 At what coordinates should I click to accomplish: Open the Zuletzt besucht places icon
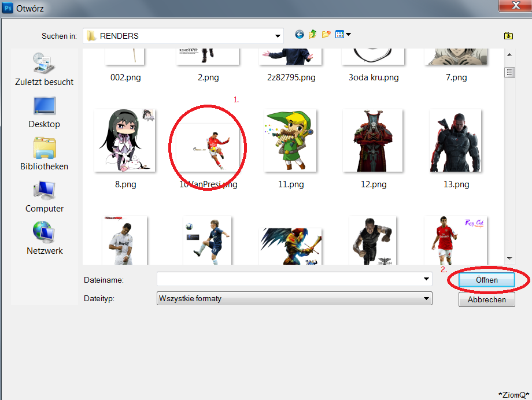pos(44,63)
